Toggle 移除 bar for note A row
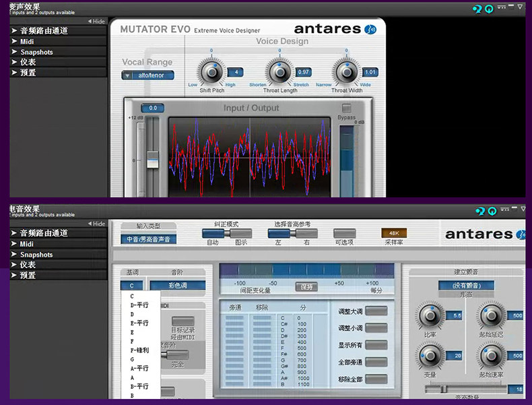Image resolution: width=532 pixels, height=405 pixels. (x=262, y=373)
